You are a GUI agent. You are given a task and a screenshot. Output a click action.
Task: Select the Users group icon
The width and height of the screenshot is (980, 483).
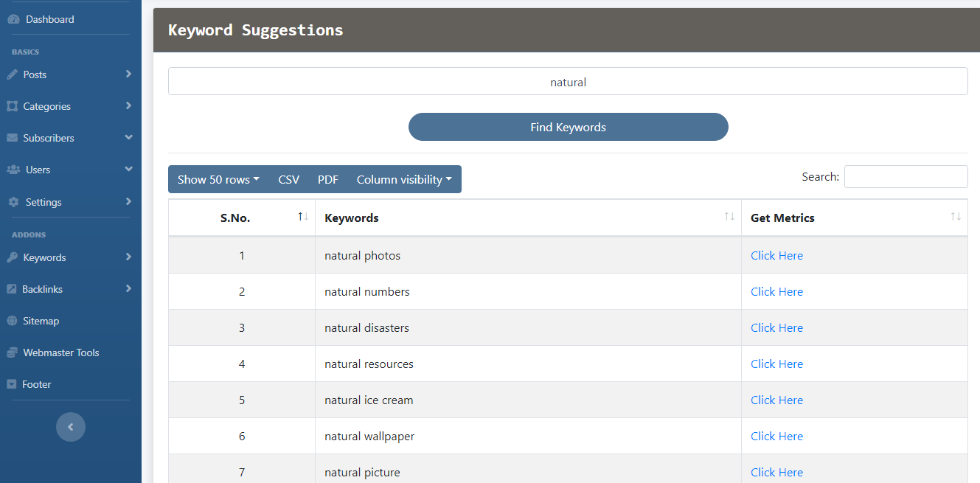(x=13, y=170)
